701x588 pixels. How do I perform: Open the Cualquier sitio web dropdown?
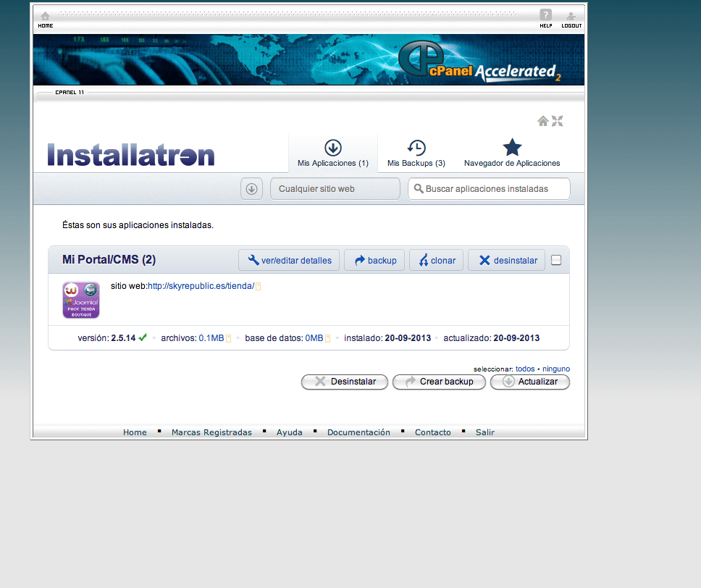(335, 189)
